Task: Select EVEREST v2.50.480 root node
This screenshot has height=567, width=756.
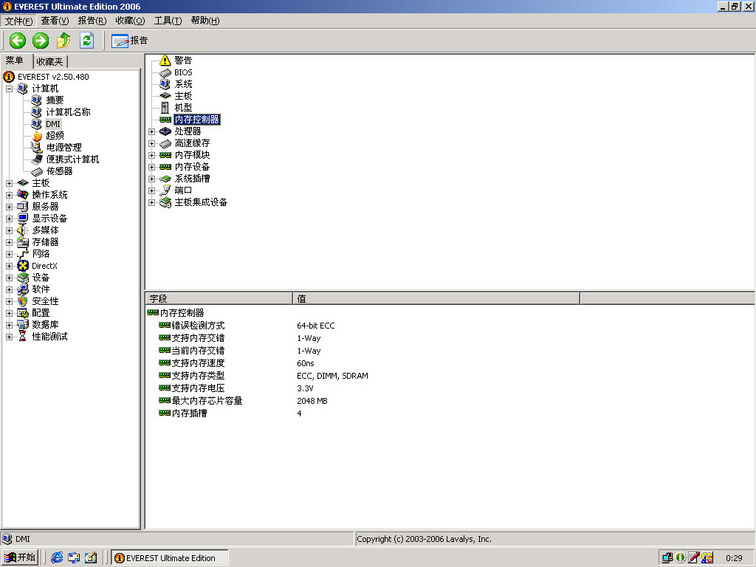Action: (x=53, y=77)
